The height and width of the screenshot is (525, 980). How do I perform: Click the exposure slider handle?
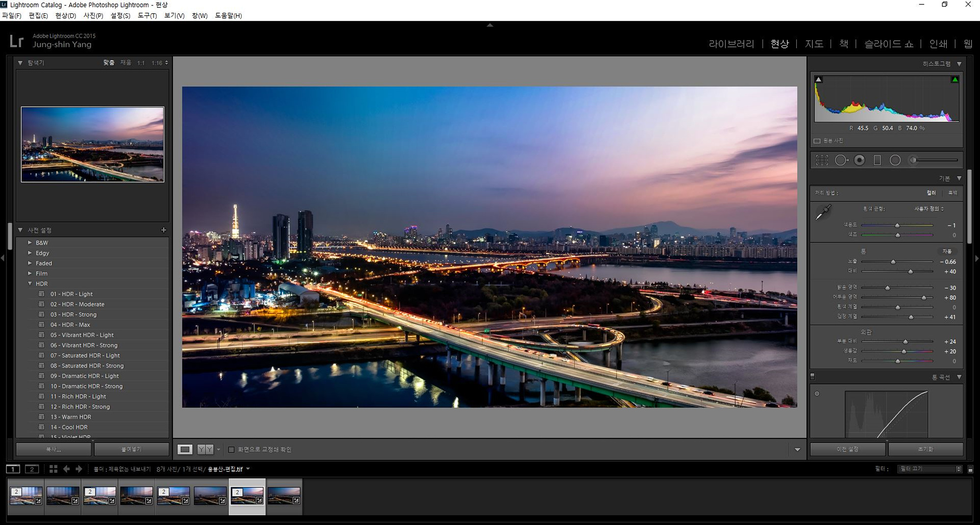point(893,262)
